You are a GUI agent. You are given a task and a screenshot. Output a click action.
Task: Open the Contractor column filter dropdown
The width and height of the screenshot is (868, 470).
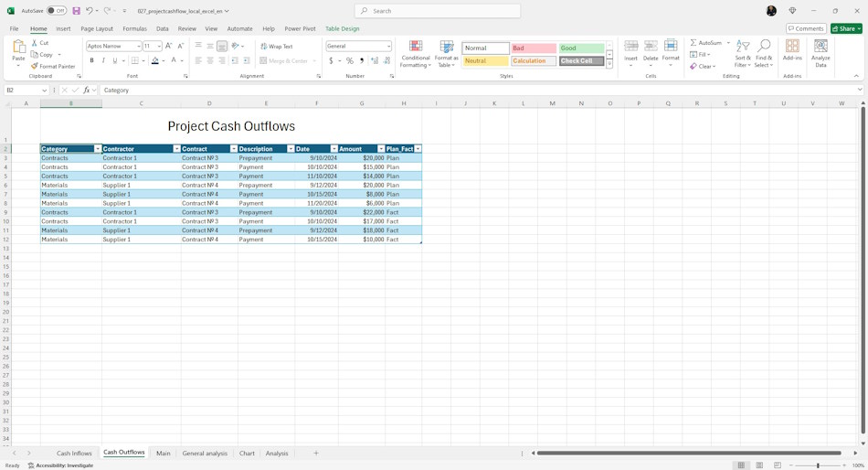(x=176, y=148)
